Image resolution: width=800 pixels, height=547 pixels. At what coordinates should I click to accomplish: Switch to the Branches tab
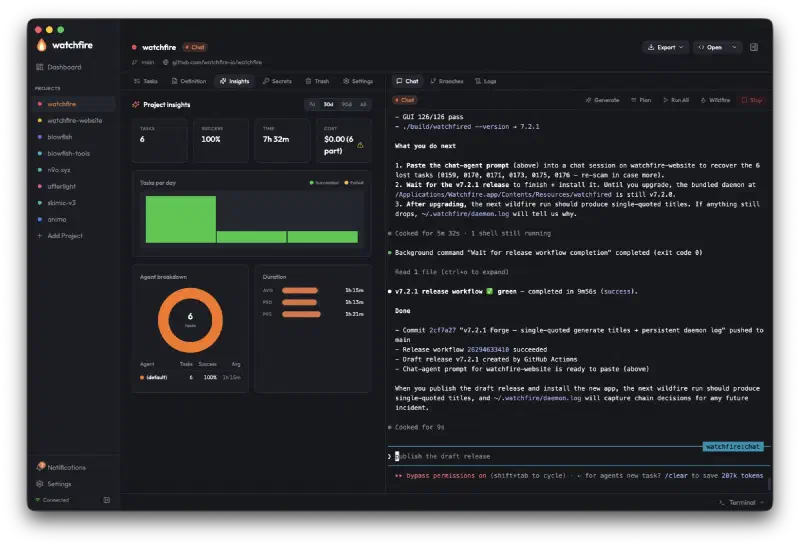[x=447, y=81]
